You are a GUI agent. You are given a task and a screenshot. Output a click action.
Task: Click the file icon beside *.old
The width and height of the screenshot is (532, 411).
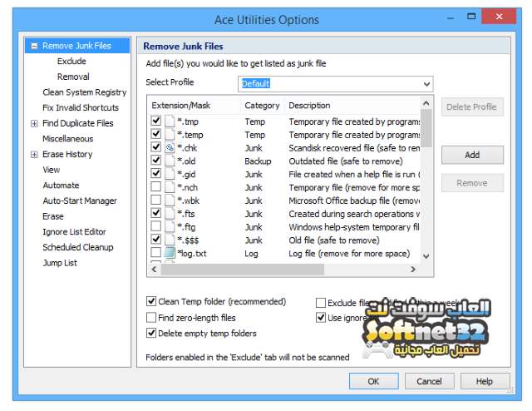pyautogui.click(x=170, y=161)
